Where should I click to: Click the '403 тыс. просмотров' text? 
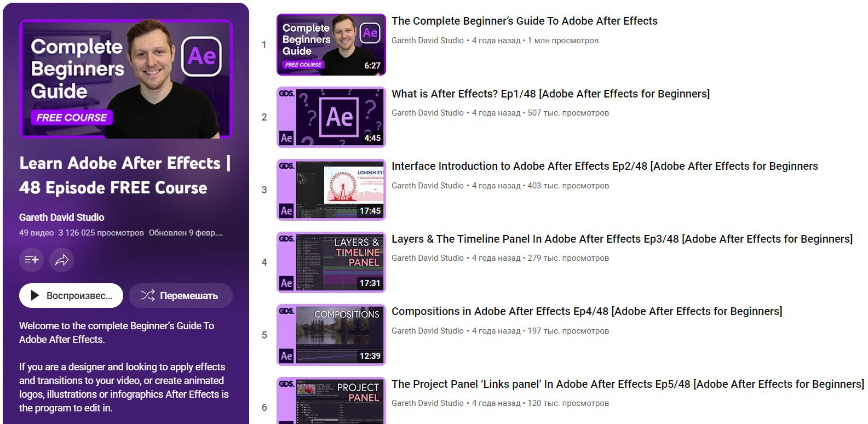(x=568, y=186)
